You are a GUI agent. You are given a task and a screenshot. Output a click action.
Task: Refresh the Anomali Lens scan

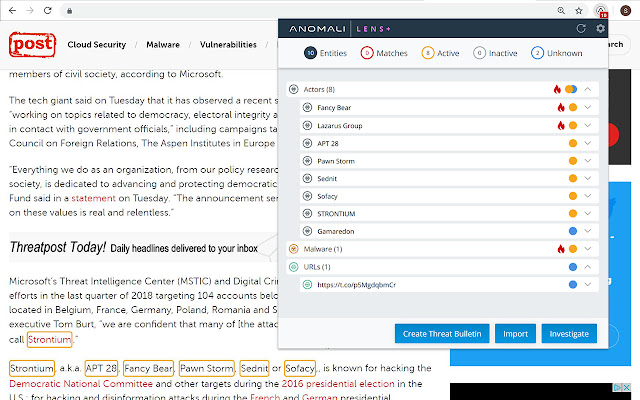[581, 29]
